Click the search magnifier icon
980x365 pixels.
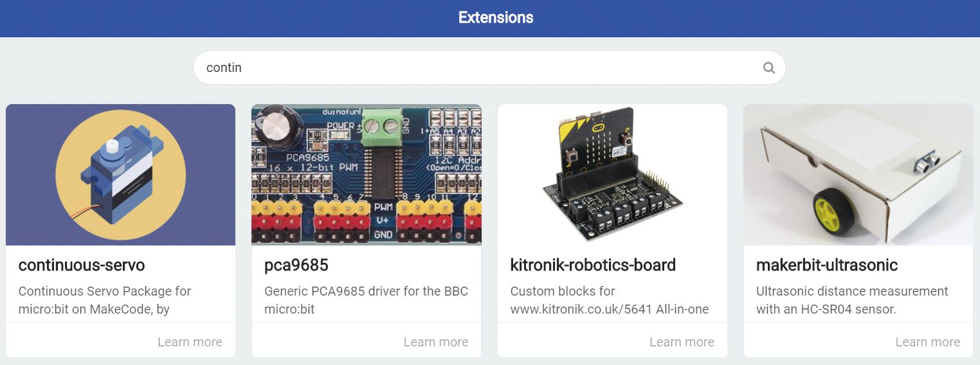768,67
